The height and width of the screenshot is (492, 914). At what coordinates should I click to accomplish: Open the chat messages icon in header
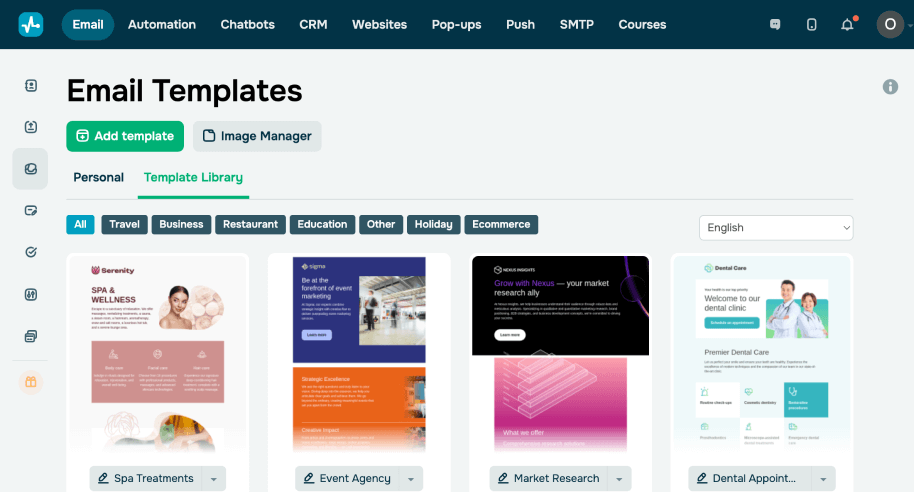(x=775, y=24)
